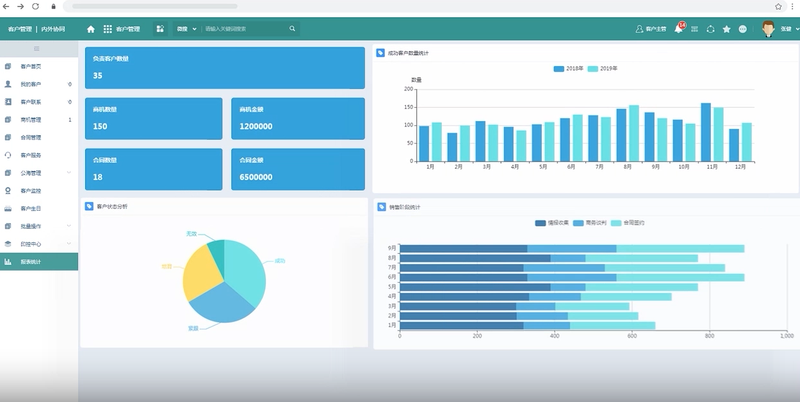Image resolution: width=800 pixels, height=402 pixels.
Task: Open the chat bubble message icon
Action: (743, 29)
